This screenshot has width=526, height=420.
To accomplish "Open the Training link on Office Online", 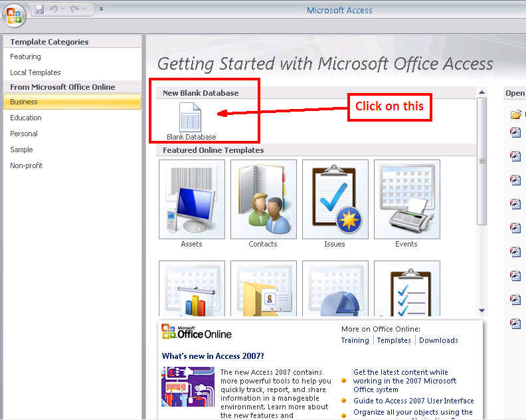I will pyautogui.click(x=355, y=340).
